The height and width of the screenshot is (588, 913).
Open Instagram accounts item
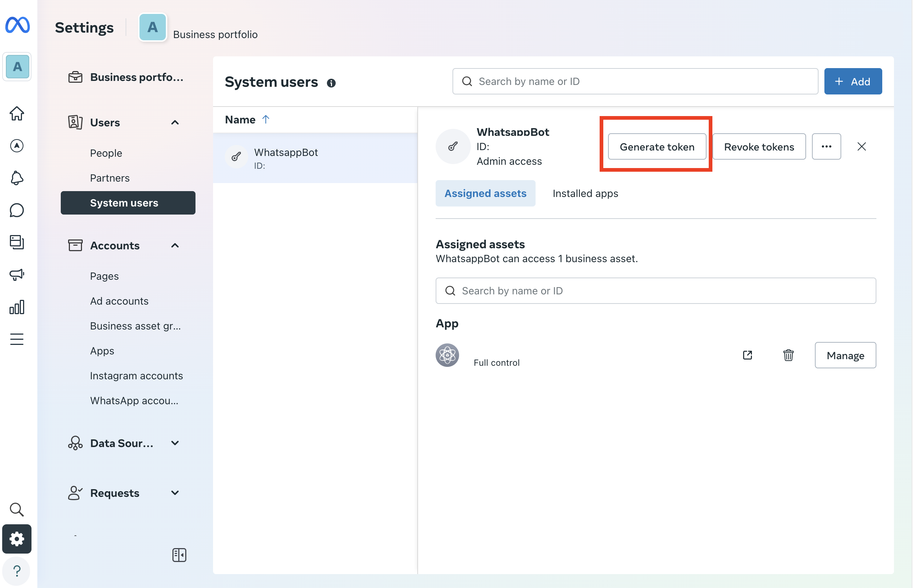[x=136, y=375]
